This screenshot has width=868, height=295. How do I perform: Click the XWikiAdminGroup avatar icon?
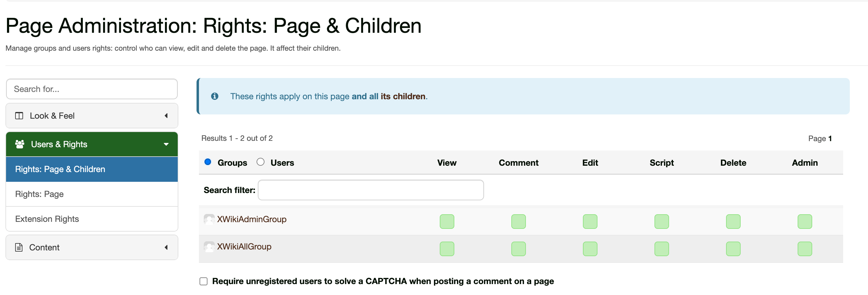point(209,219)
